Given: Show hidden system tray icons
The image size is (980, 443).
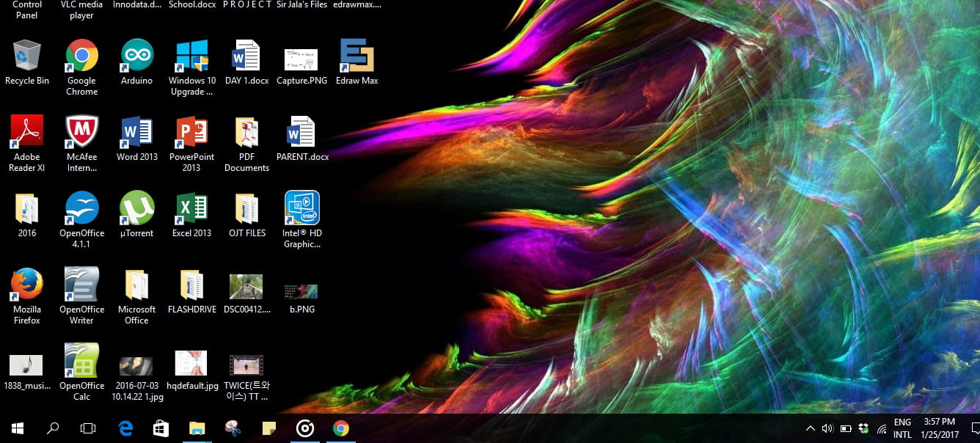Looking at the screenshot, I should pos(810,428).
